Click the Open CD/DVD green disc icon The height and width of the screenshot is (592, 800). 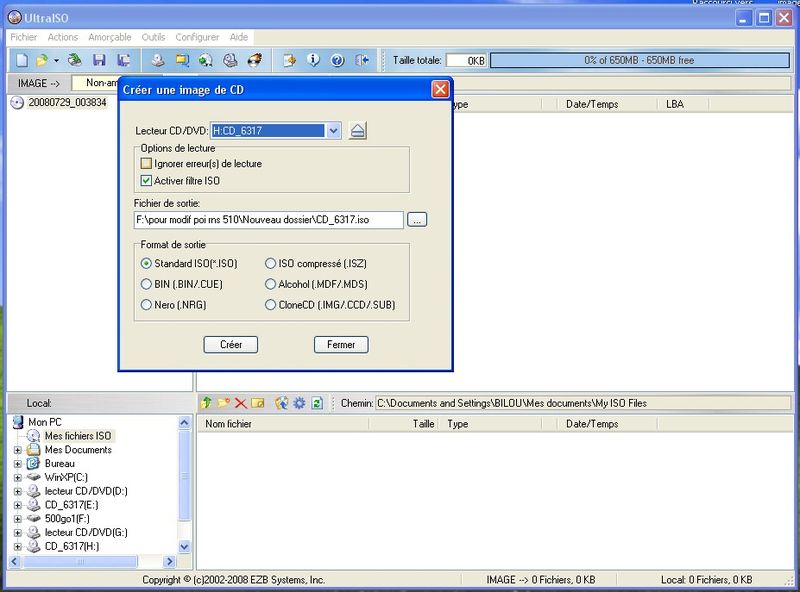point(75,60)
